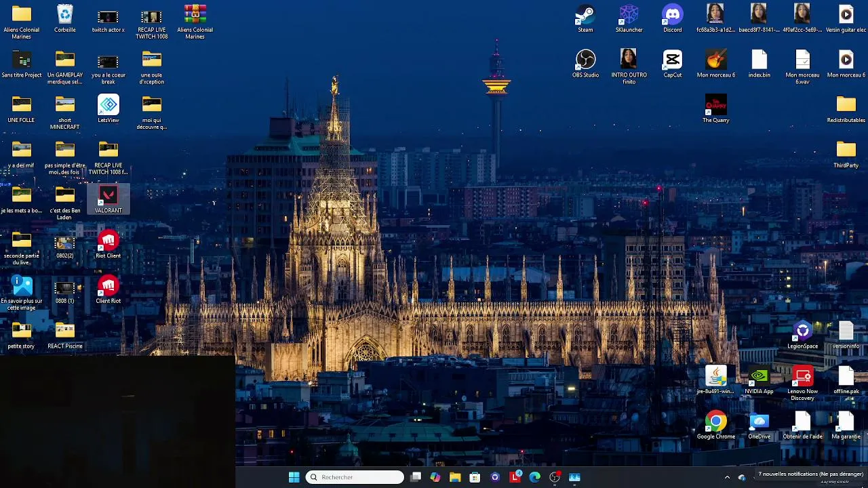The image size is (868, 488).
Task: Select the c'est des Ben Laden folder
Action: [65, 196]
